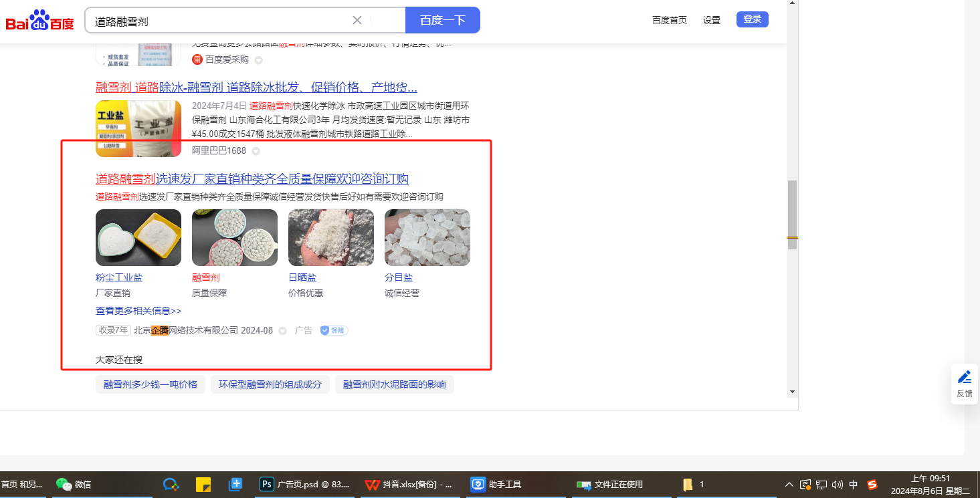
Task: Click the 日晒盐 product image
Action: click(x=331, y=237)
